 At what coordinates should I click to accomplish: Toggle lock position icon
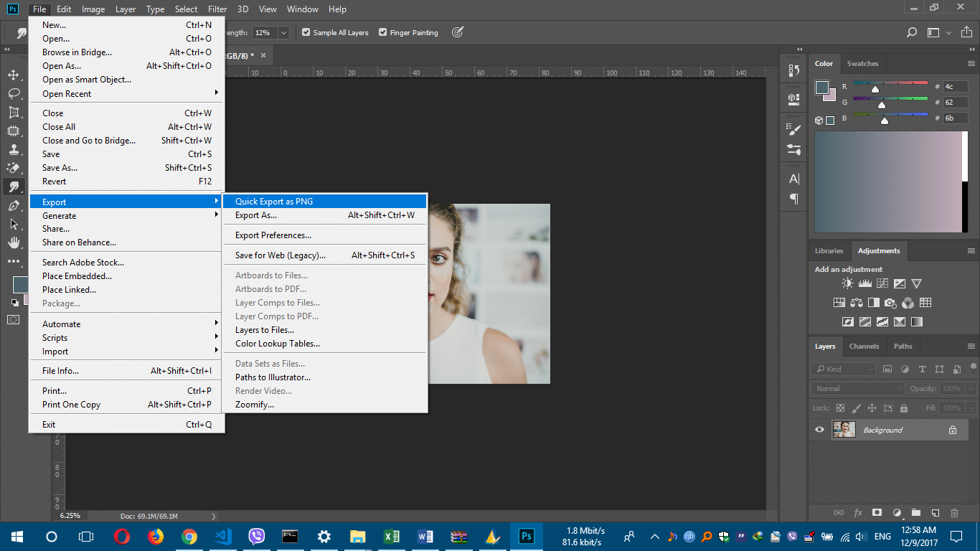pos(872,408)
